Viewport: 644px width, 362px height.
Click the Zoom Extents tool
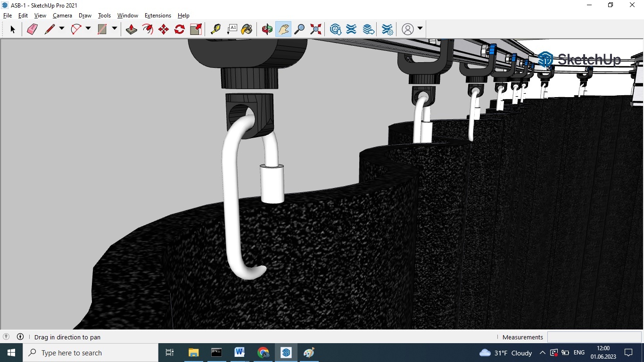[x=316, y=29]
